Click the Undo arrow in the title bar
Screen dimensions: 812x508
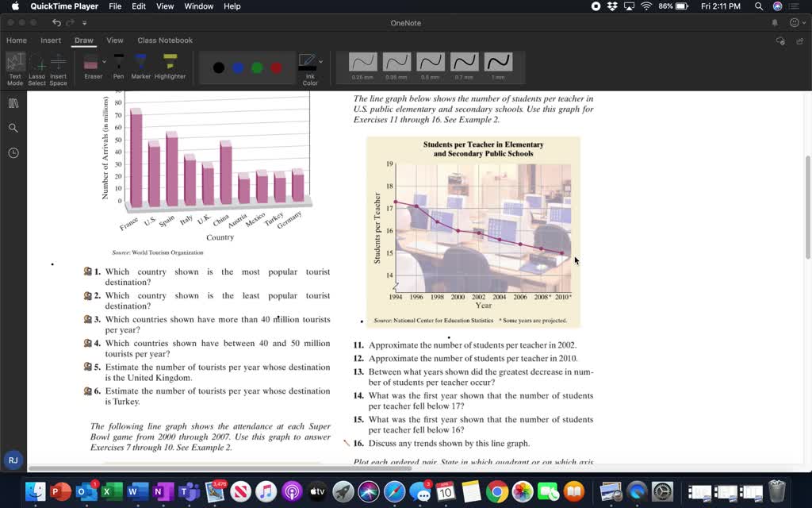(x=56, y=23)
